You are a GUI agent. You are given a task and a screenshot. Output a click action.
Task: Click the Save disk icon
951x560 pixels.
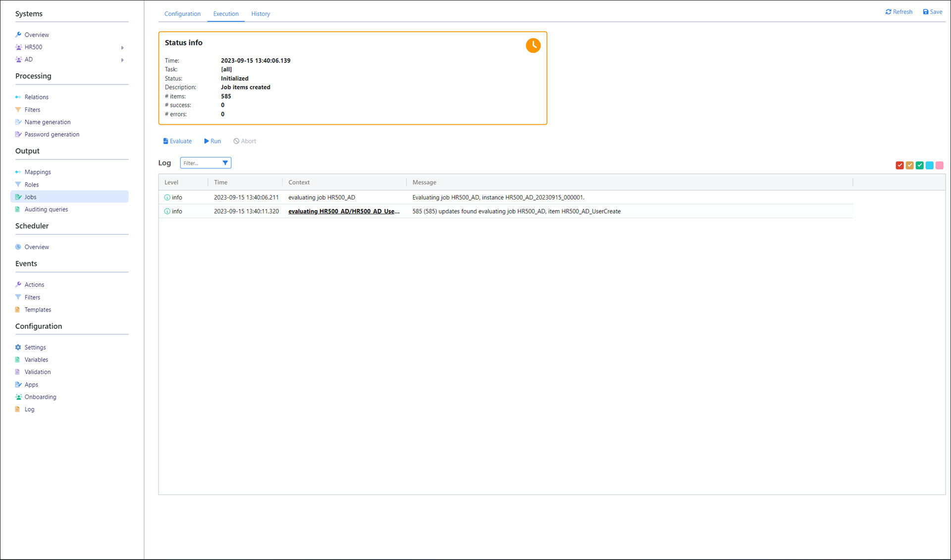tap(925, 12)
